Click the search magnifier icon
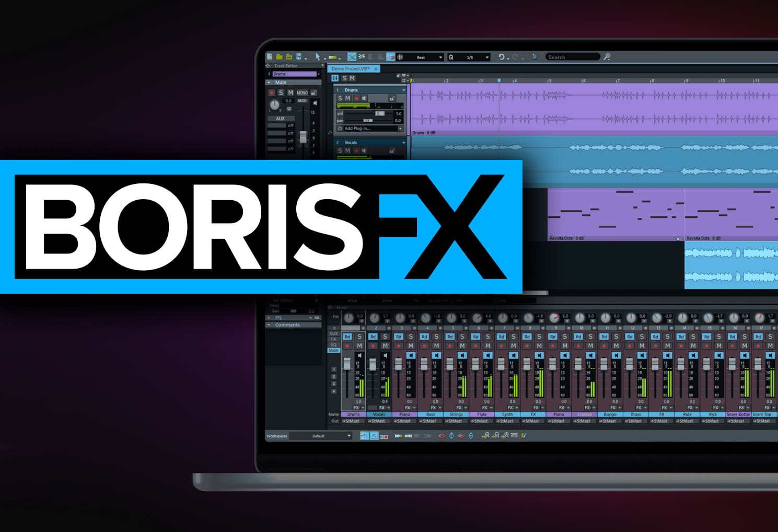The width and height of the screenshot is (778, 532). pos(607,57)
